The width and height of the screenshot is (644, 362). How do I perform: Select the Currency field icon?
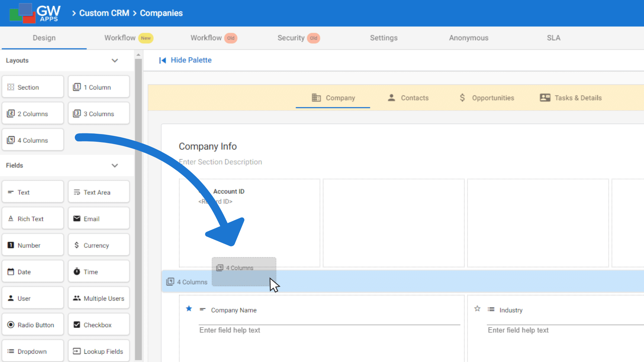pos(77,245)
